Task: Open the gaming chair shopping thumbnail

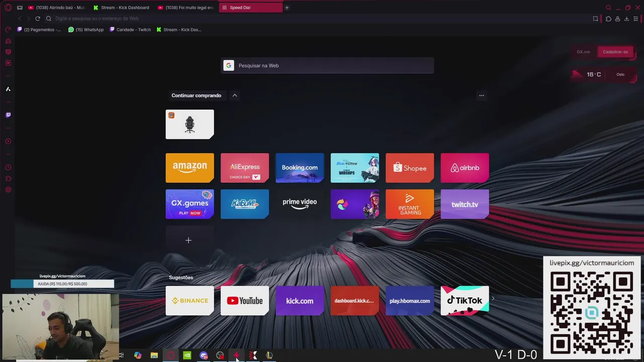Action: click(190, 124)
